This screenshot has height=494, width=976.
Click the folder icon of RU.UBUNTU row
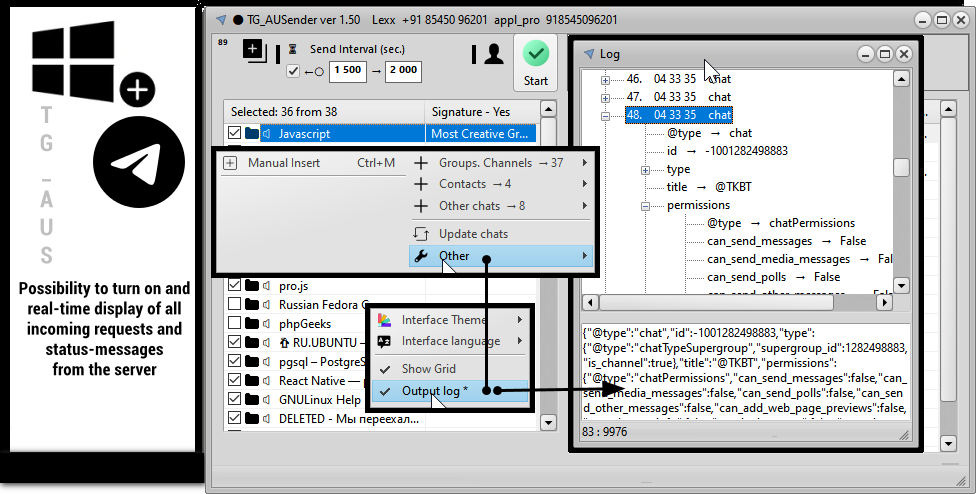tap(252, 342)
